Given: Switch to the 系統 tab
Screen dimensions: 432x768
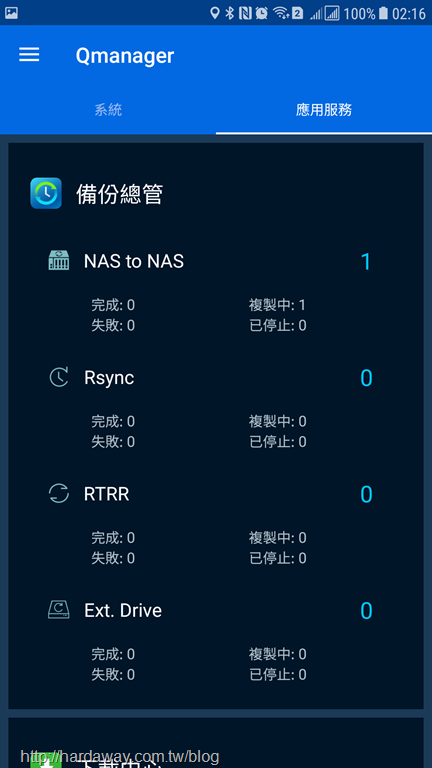Looking at the screenshot, I should pyautogui.click(x=108, y=110).
